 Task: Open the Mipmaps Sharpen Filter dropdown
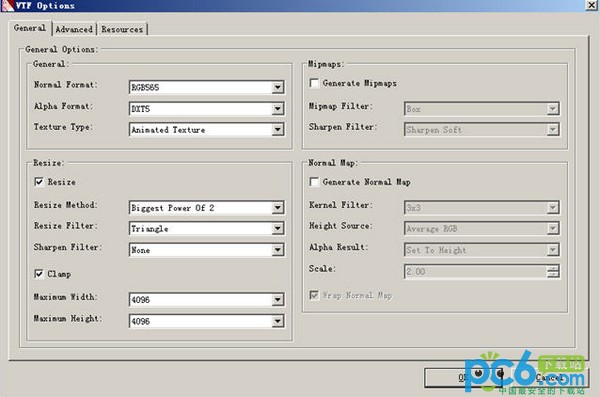[x=482, y=130]
